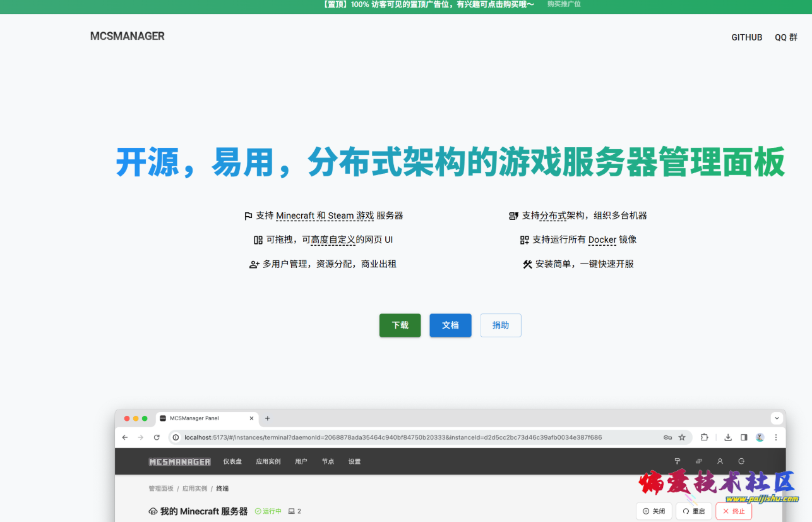Click the 捐助 button
Image resolution: width=812 pixels, height=522 pixels.
coord(501,325)
